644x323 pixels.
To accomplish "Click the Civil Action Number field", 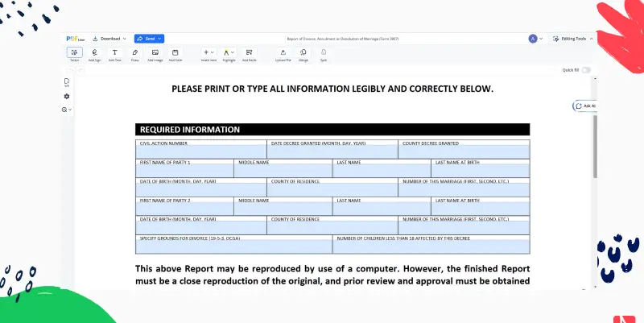I will pyautogui.click(x=200, y=150).
